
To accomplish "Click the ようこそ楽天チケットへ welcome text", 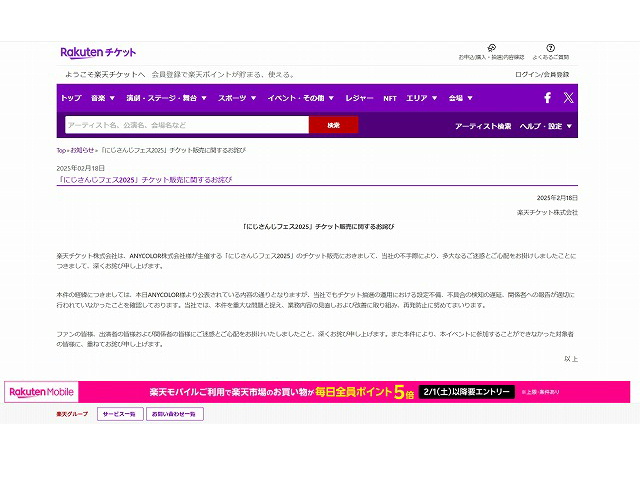I will 105,74.
